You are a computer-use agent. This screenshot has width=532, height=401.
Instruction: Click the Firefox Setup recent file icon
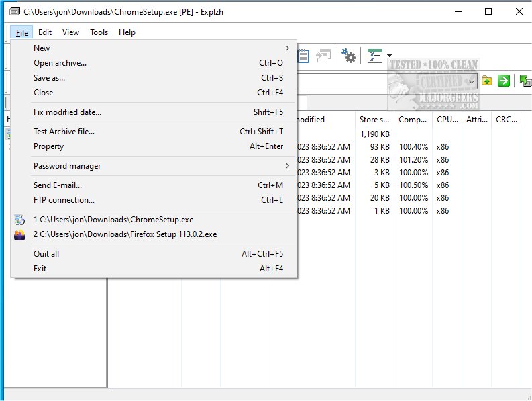pyautogui.click(x=19, y=234)
